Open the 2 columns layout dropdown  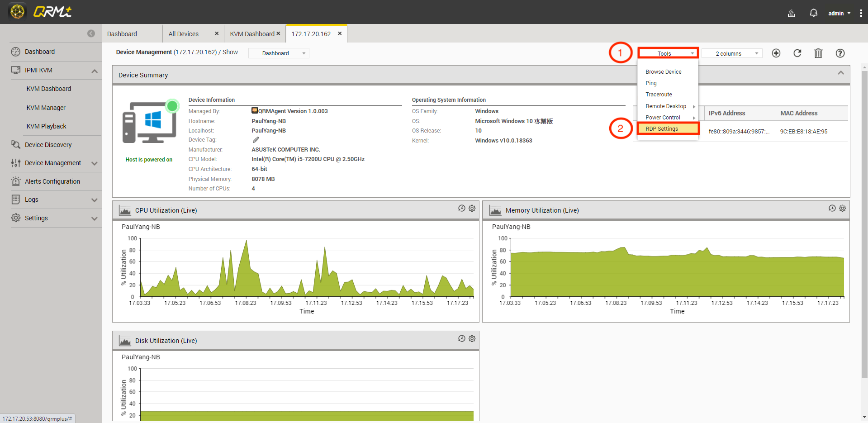pyautogui.click(x=732, y=53)
